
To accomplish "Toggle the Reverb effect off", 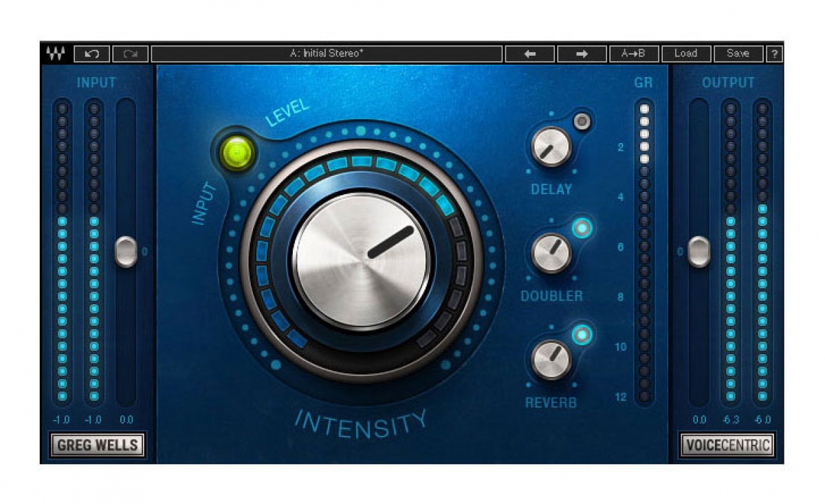I will [583, 335].
